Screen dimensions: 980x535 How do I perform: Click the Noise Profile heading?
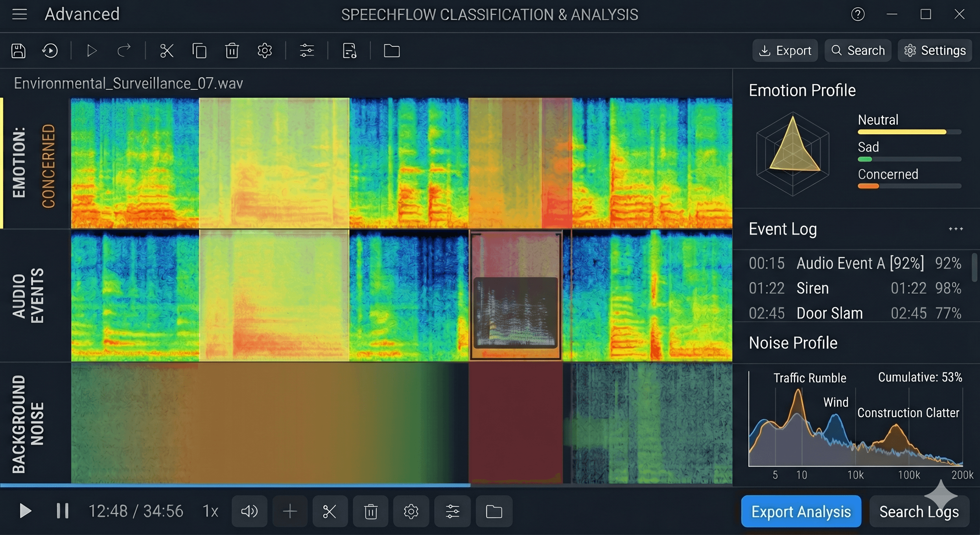[793, 343]
